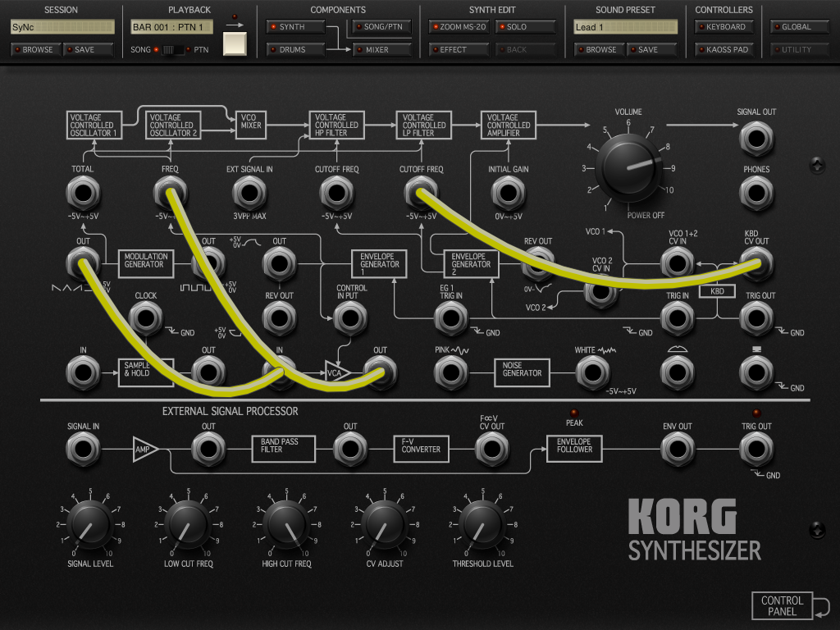This screenshot has height=630, width=840.
Task: Open the Control Panel view
Action: (783, 605)
